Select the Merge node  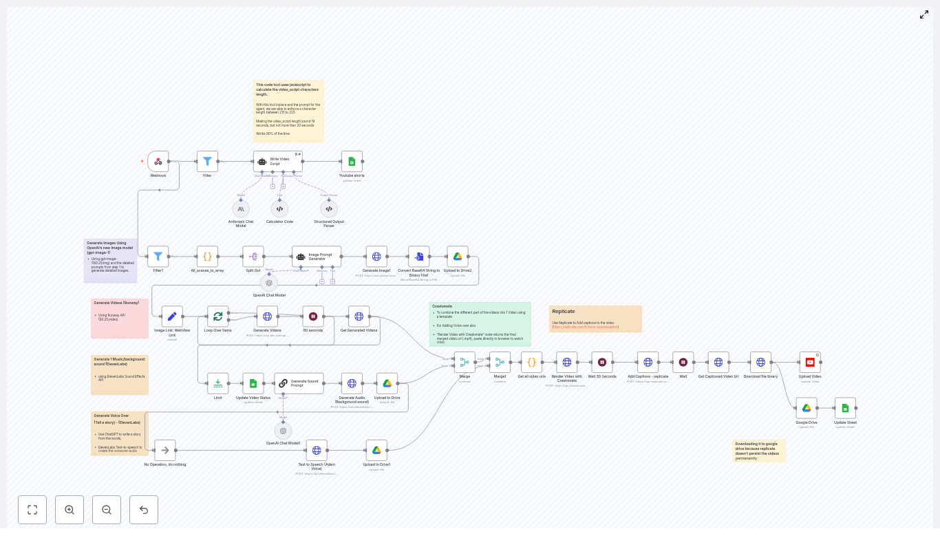[464, 362]
